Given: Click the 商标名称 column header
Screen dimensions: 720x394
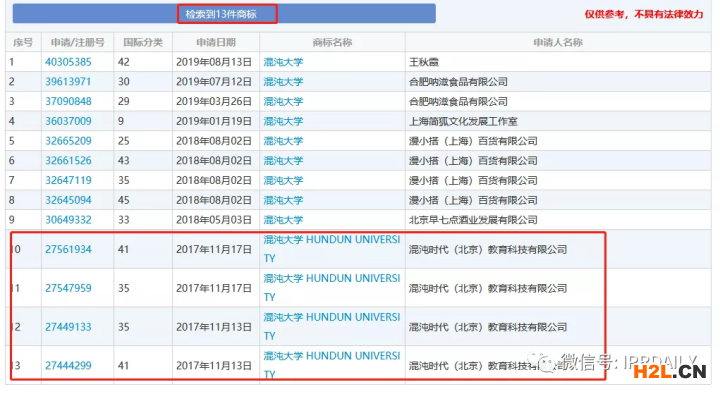Looking at the screenshot, I should 332,43.
